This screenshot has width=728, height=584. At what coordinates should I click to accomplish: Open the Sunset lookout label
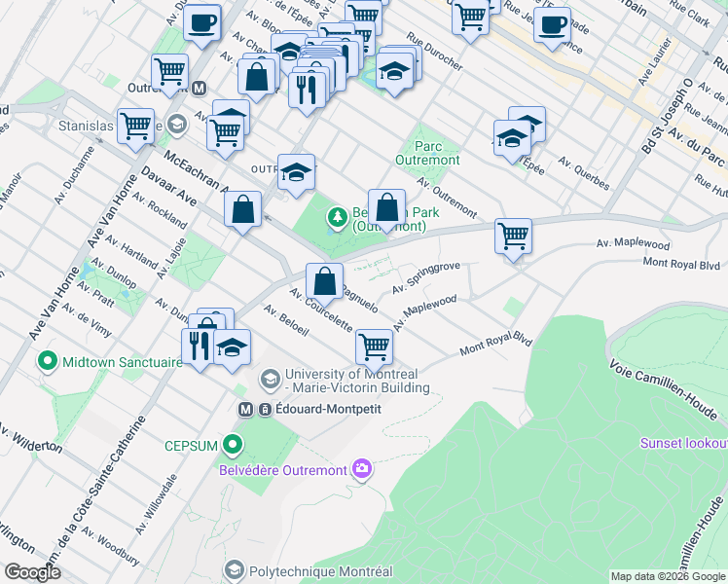point(684,443)
